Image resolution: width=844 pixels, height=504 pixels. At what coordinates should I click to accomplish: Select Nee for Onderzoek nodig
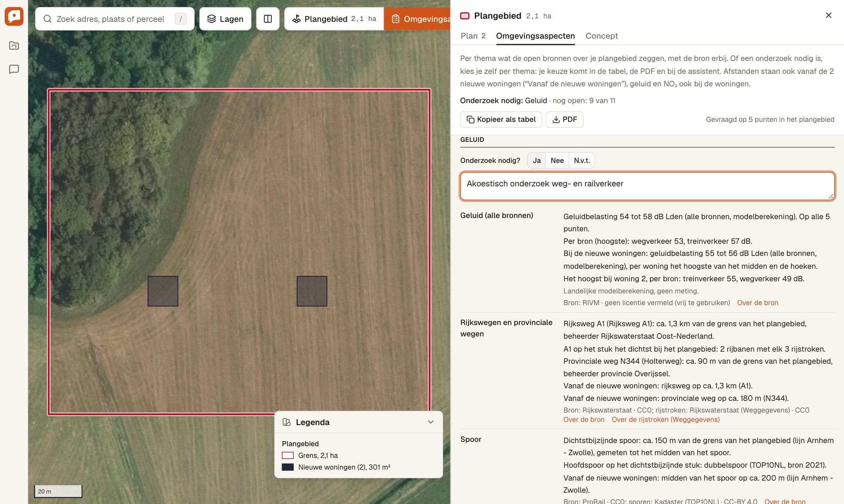(557, 161)
